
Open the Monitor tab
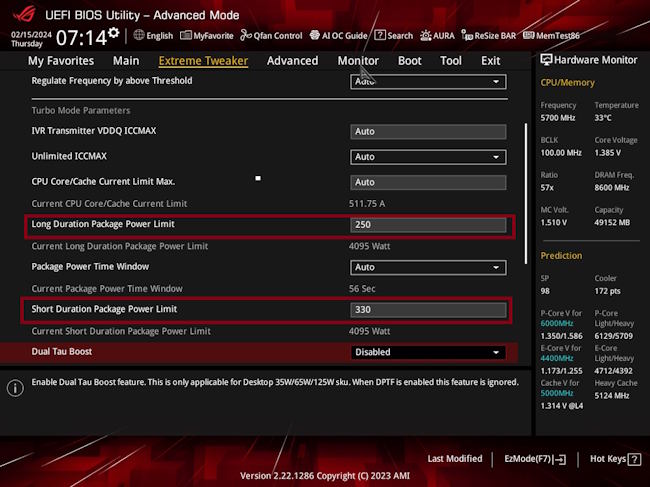click(x=358, y=61)
